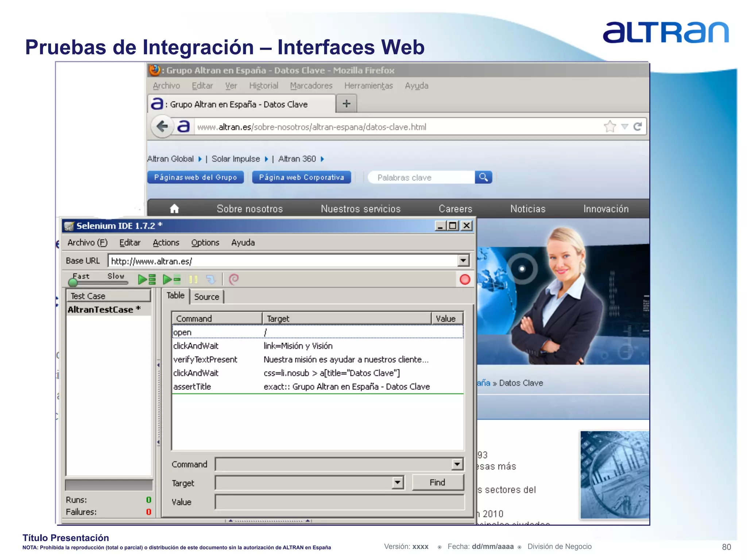This screenshot has height=560, width=747.
Task: Open the Base URL dropdown
Action: click(x=463, y=261)
